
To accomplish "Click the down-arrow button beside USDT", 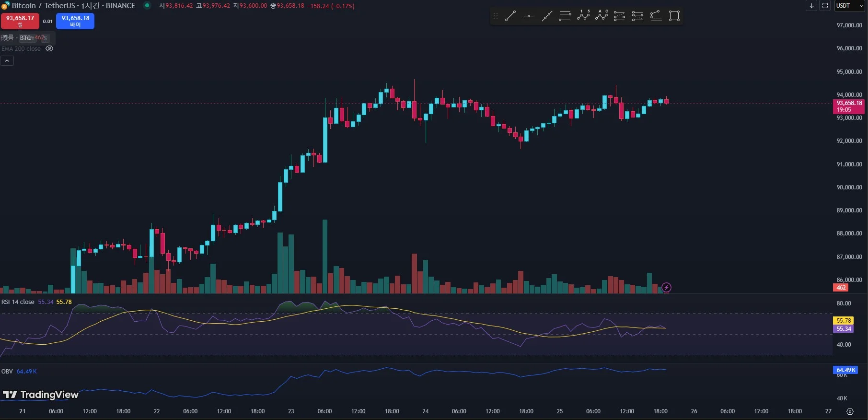I will coord(811,6).
